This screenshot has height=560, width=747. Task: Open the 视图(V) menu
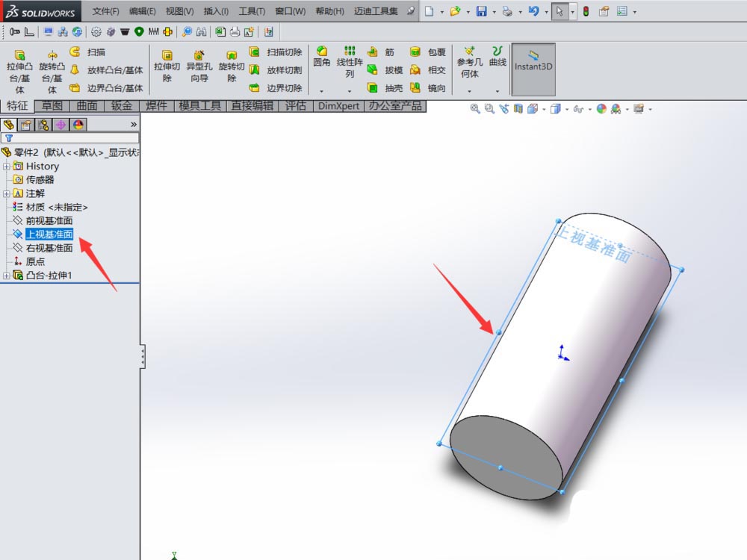(x=179, y=11)
